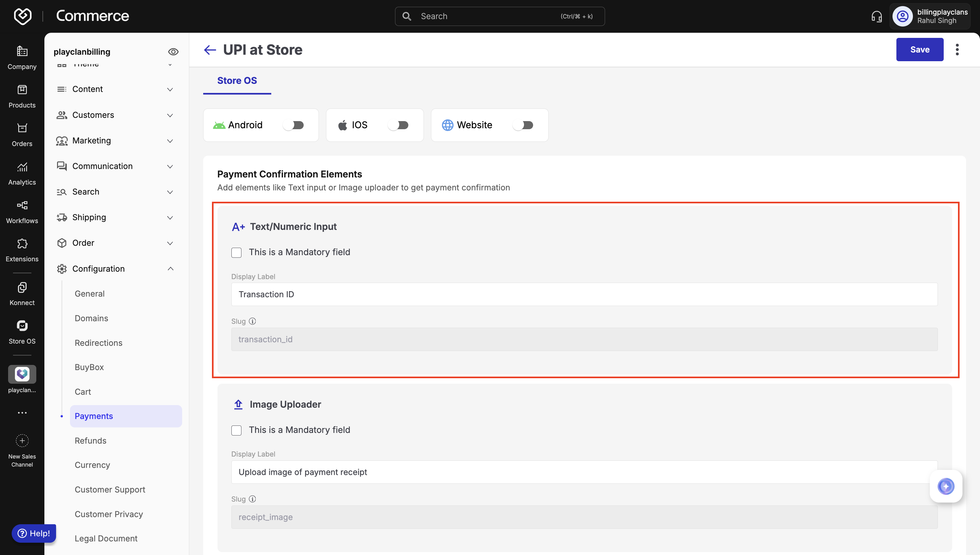The width and height of the screenshot is (980, 555).
Task: Click the Slug info icon under Transaction ID
Action: click(252, 321)
